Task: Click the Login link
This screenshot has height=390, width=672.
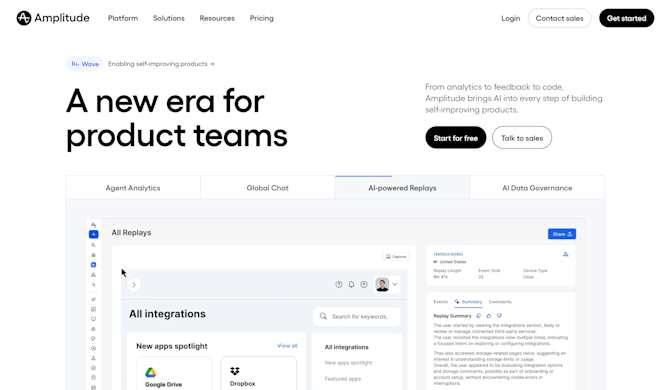Action: pyautogui.click(x=511, y=18)
